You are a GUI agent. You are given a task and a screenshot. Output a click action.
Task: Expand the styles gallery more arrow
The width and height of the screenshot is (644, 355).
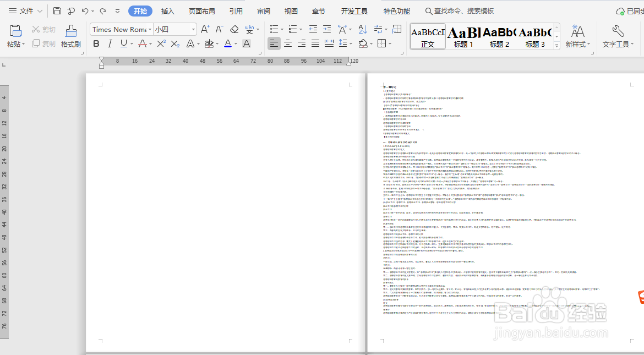pos(557,46)
